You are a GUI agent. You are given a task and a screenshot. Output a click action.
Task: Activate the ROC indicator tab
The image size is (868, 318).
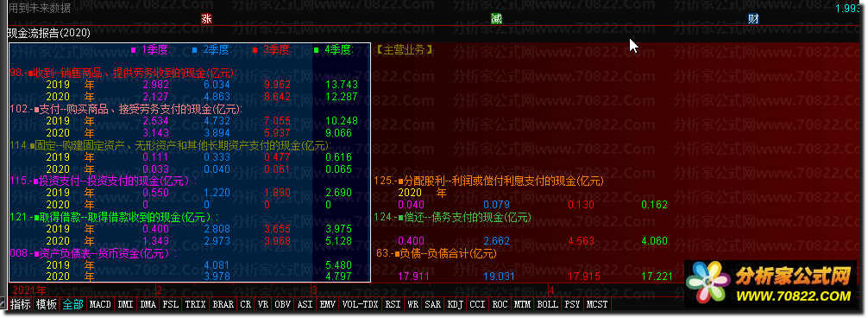(x=500, y=304)
